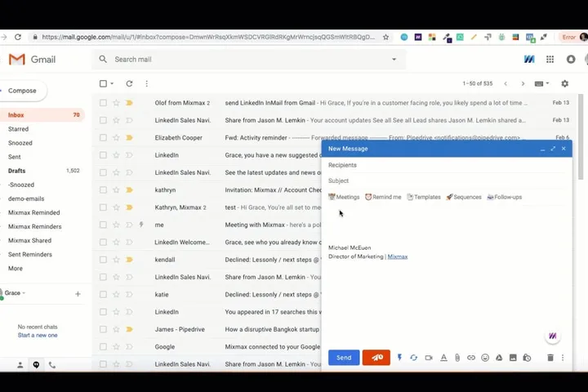Screen dimensions: 588x392
Task: Star the Olof from Mixmax email
Action: 116,103
